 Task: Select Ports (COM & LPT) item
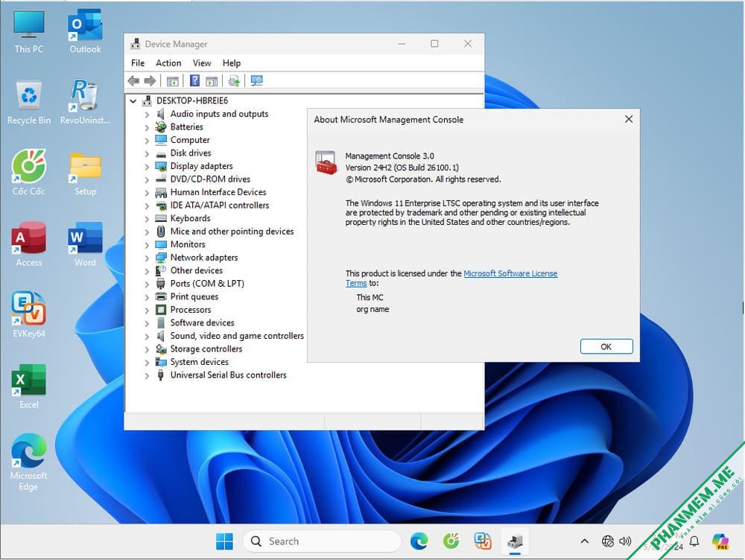[x=207, y=284]
